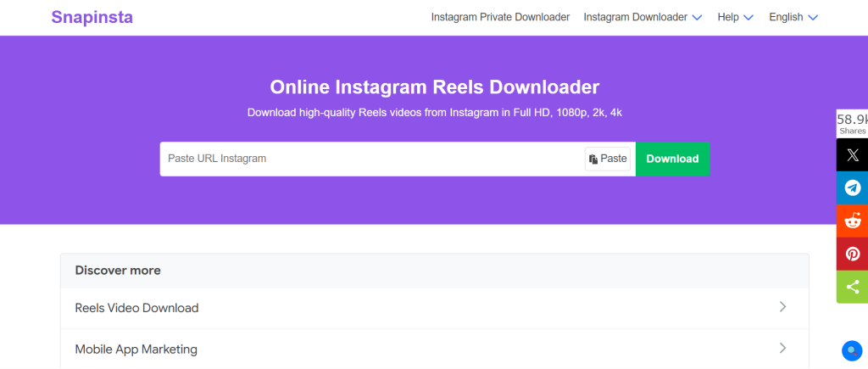Open Reels Video Download entry
868x369 pixels.
click(x=435, y=308)
